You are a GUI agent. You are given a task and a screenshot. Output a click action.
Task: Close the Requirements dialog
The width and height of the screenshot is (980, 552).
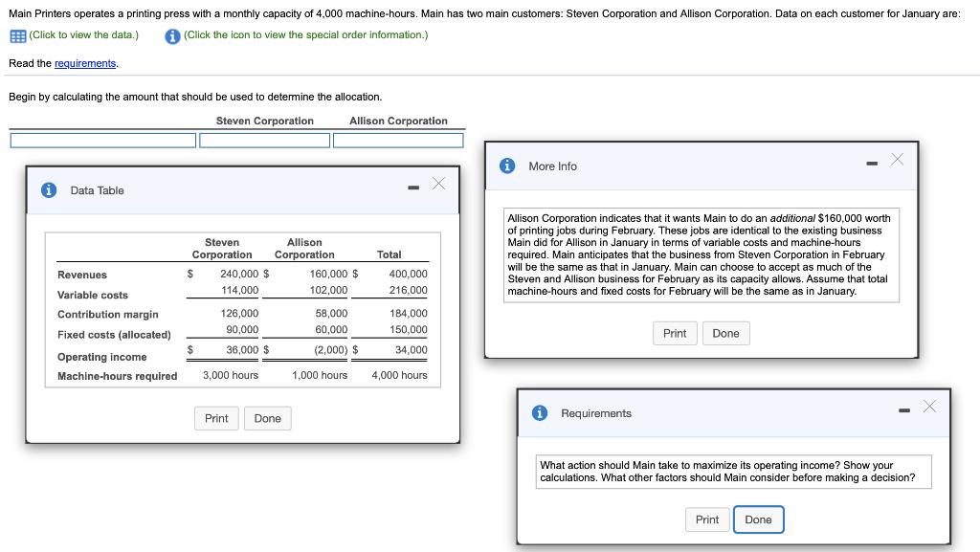pos(929,406)
